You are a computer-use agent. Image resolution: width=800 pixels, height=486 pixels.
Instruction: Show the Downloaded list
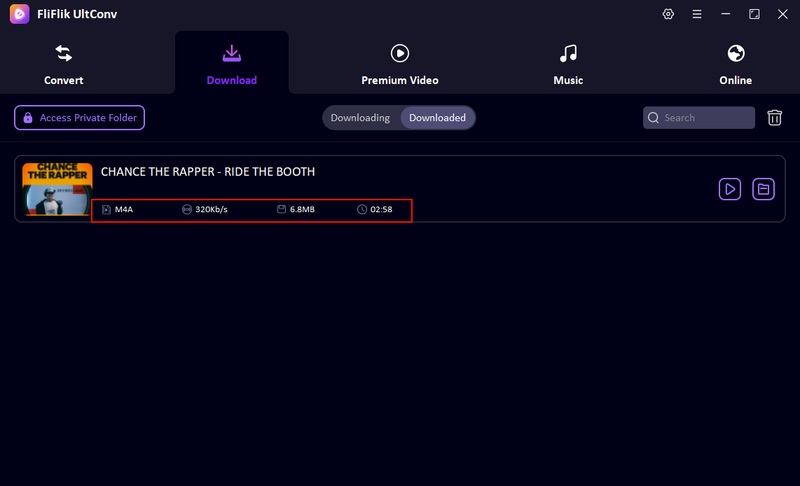(437, 118)
